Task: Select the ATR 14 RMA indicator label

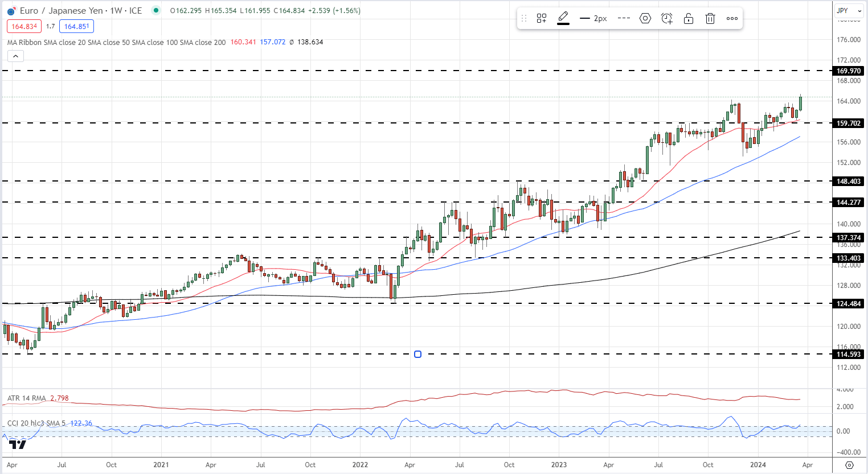Action: (x=27, y=398)
